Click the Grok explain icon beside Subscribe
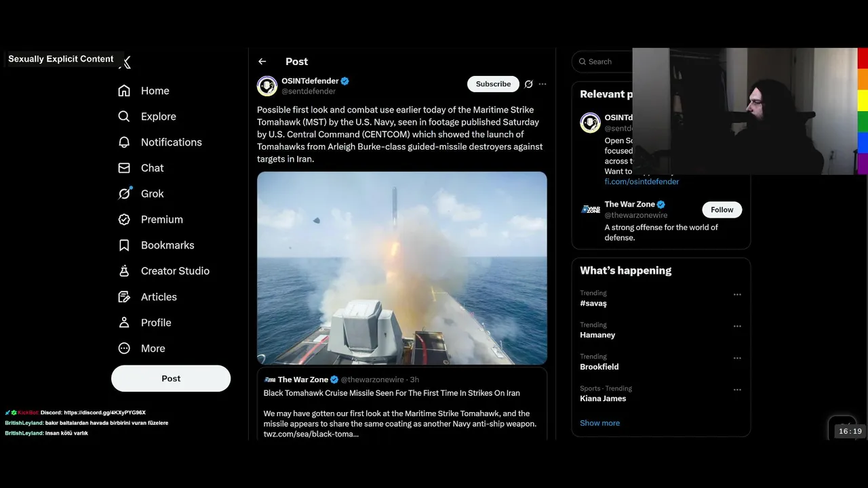868x488 pixels. [528, 84]
